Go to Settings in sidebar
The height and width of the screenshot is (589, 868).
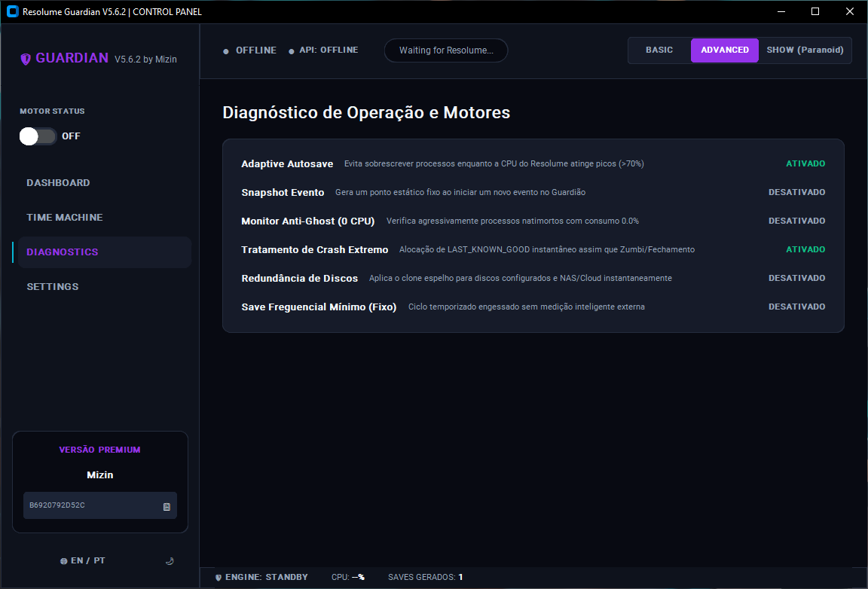click(x=53, y=287)
